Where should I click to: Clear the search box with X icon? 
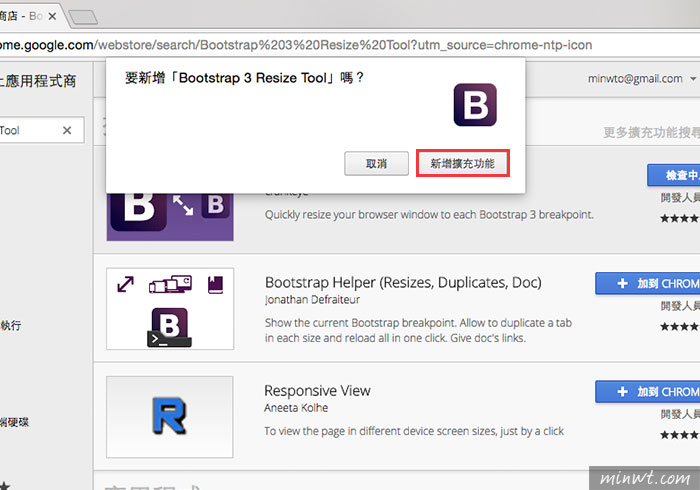point(67,130)
